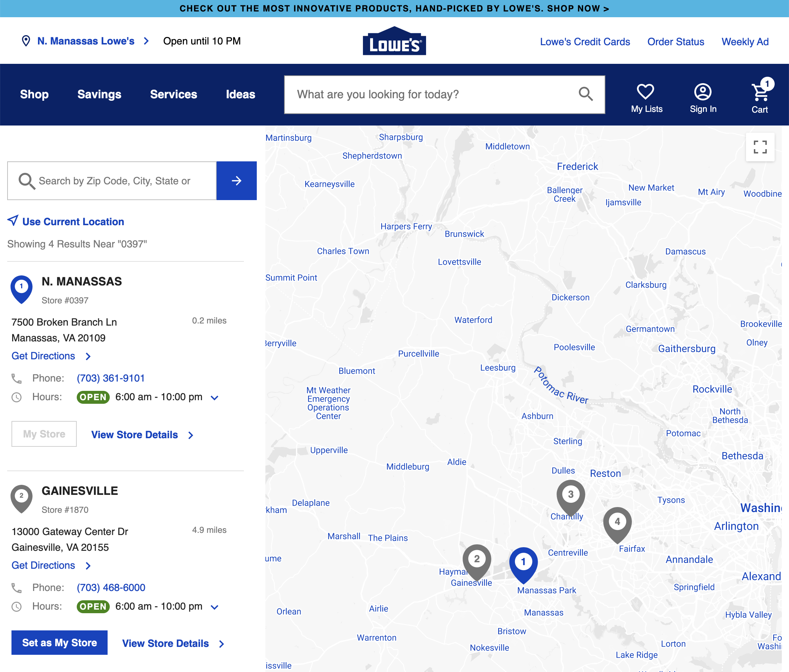Open Get Directions for N. Manassas store
Screen dimensions: 789x672
43,356
